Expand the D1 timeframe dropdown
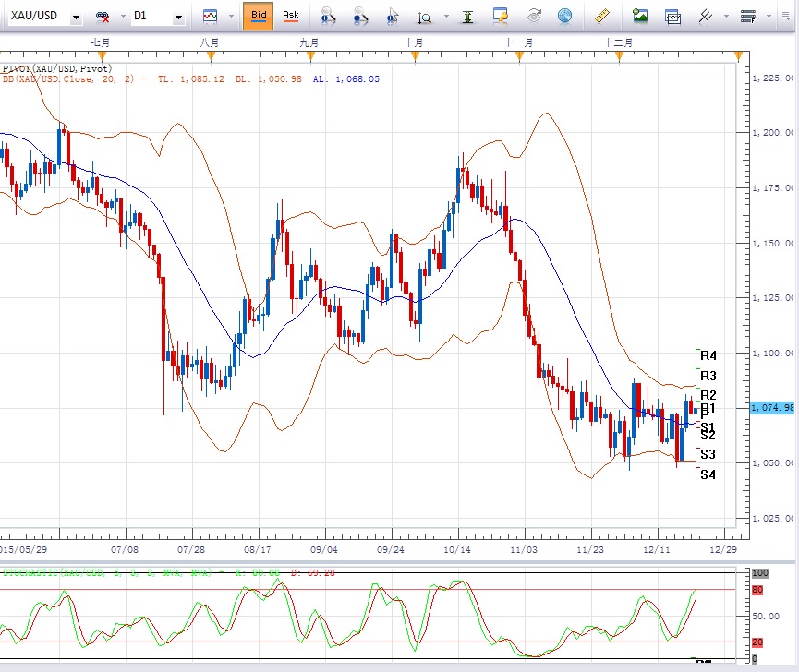Image resolution: width=799 pixels, height=672 pixels. tap(177, 17)
